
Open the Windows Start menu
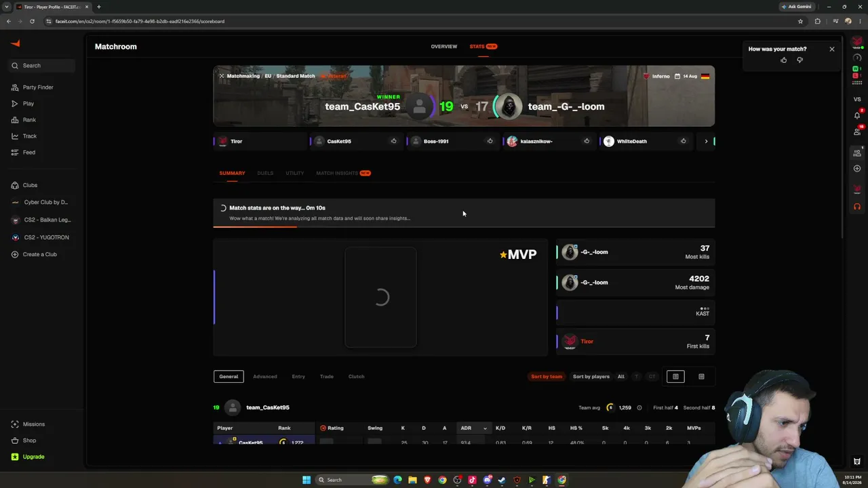[x=307, y=480]
